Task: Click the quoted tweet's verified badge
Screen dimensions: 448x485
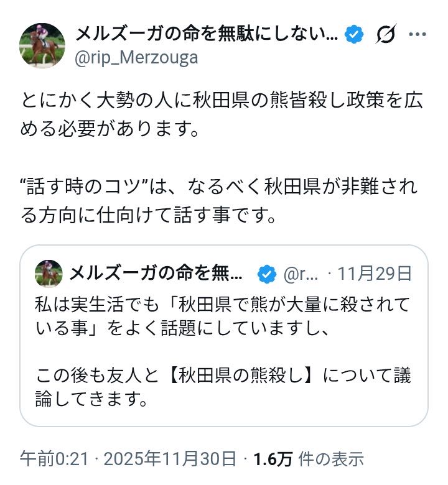Action: click(x=268, y=274)
